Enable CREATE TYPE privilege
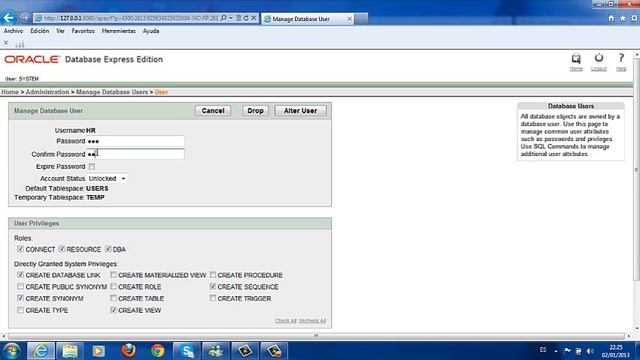This screenshot has width=640, height=360. [x=20, y=310]
